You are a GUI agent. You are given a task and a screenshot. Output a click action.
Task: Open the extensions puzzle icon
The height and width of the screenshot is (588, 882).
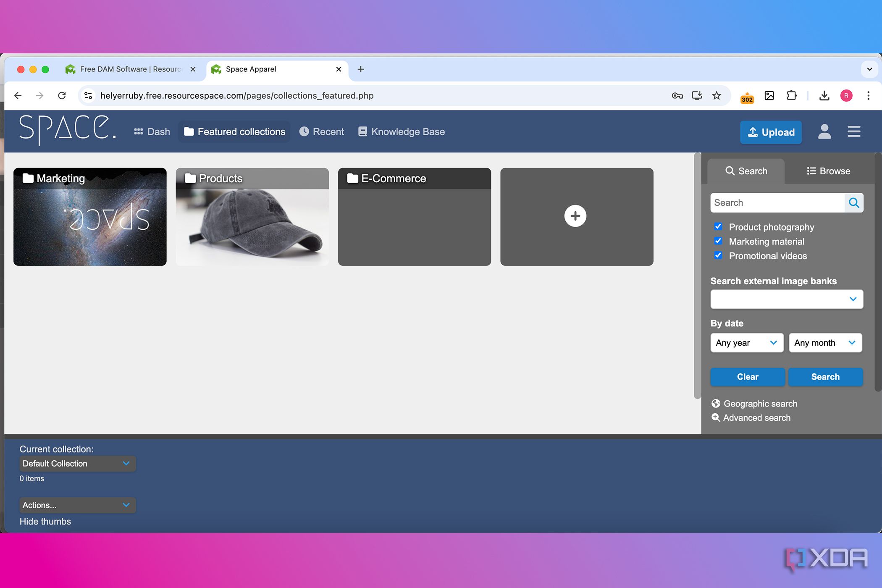(x=791, y=96)
